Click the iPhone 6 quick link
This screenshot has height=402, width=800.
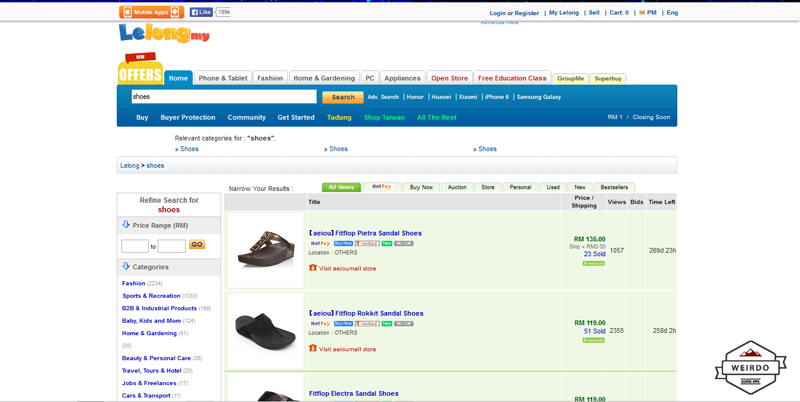tap(497, 97)
